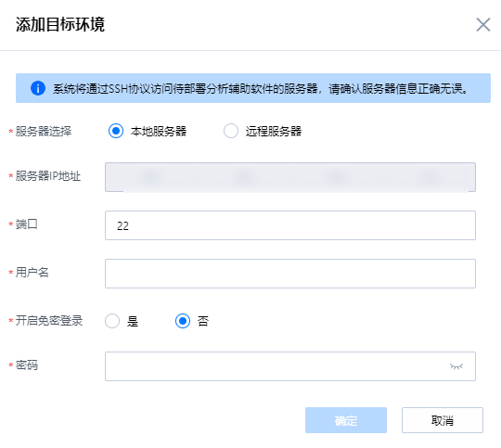Confirm with the 确定 button

click(x=346, y=420)
